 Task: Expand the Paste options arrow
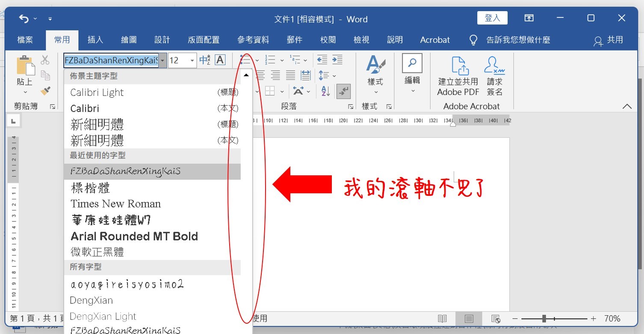pos(25,92)
